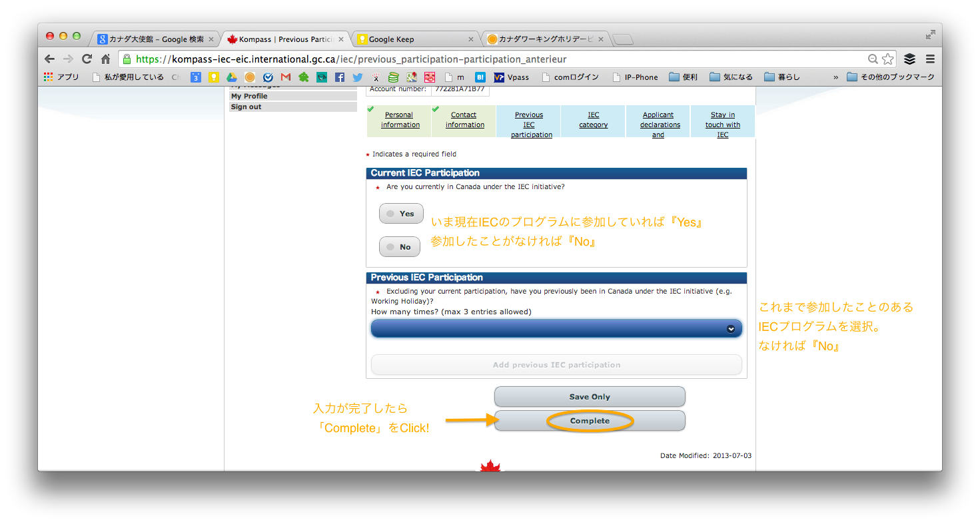The width and height of the screenshot is (980, 524).
Task: Select No for current IEC participation
Action: 400,247
